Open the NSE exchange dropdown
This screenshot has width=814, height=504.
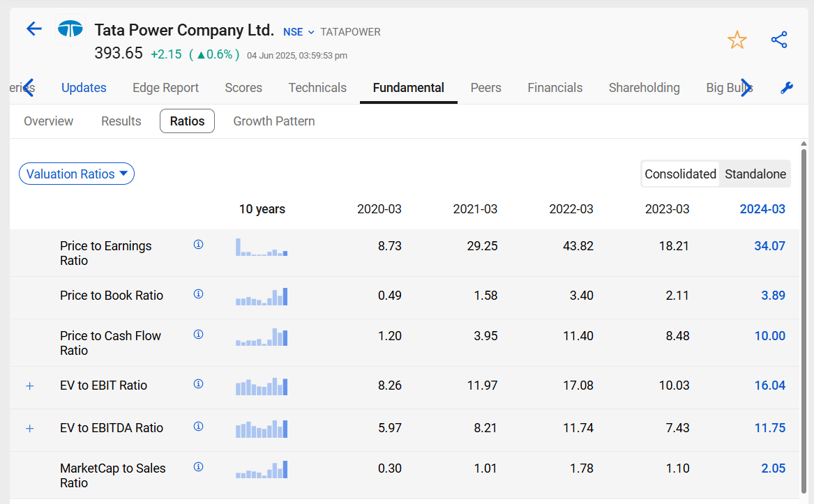[299, 32]
